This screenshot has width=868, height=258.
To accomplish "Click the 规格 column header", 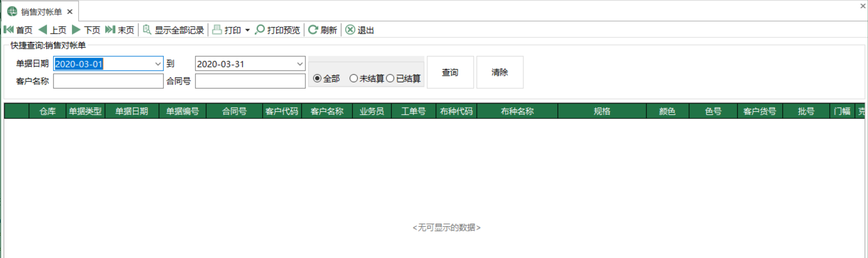I will click(x=602, y=111).
